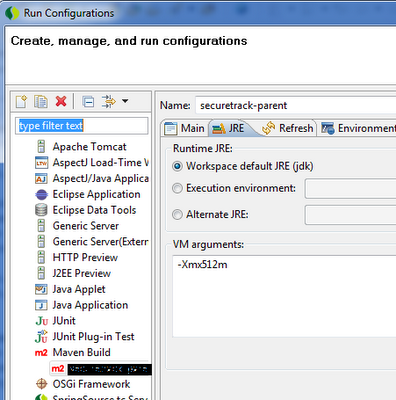Open the Alternate JRE combo box
396x400 pixels.
pos(350,215)
